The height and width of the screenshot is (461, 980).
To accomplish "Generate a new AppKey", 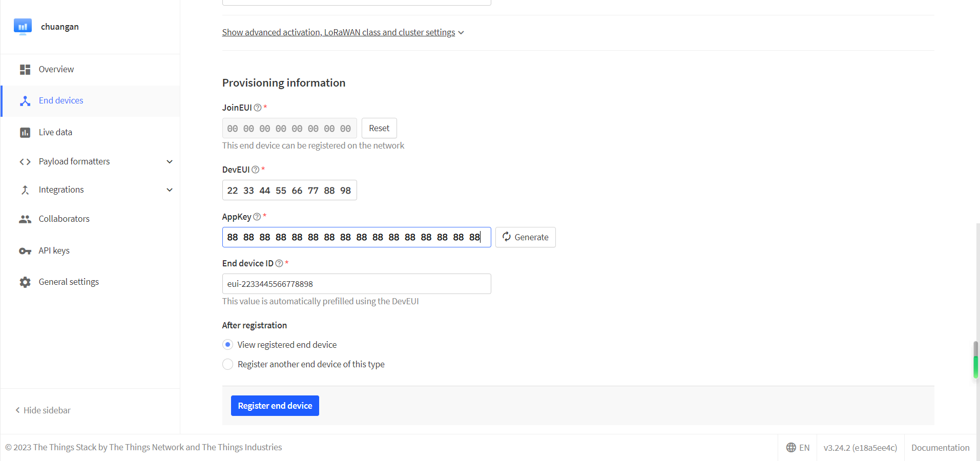I will (x=525, y=237).
